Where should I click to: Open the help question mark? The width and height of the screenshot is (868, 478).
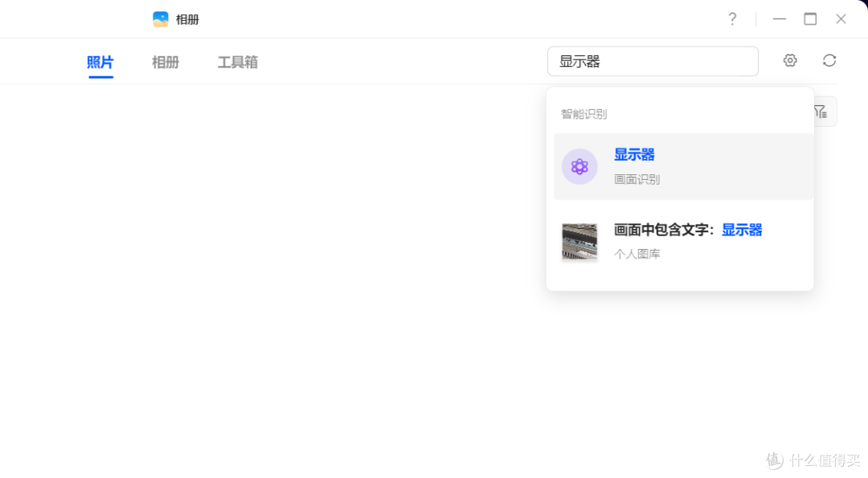pyautogui.click(x=732, y=18)
